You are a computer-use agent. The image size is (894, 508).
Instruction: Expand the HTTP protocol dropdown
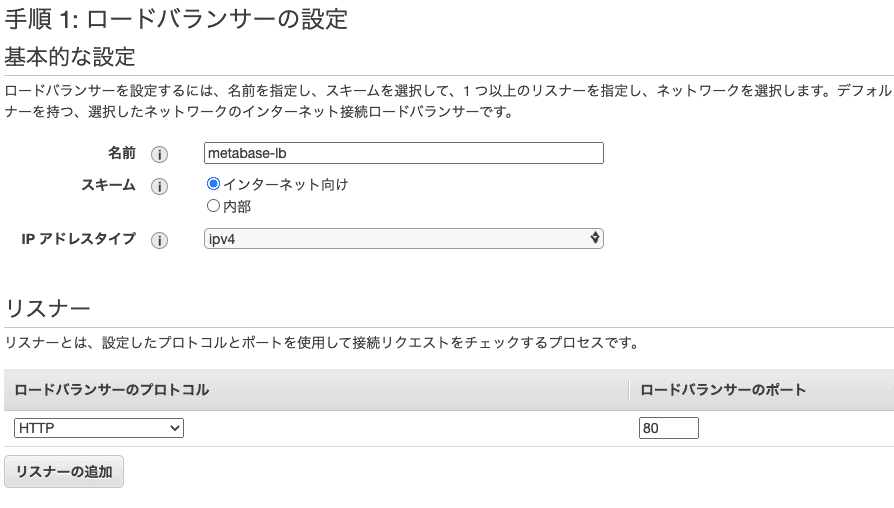pos(99,428)
